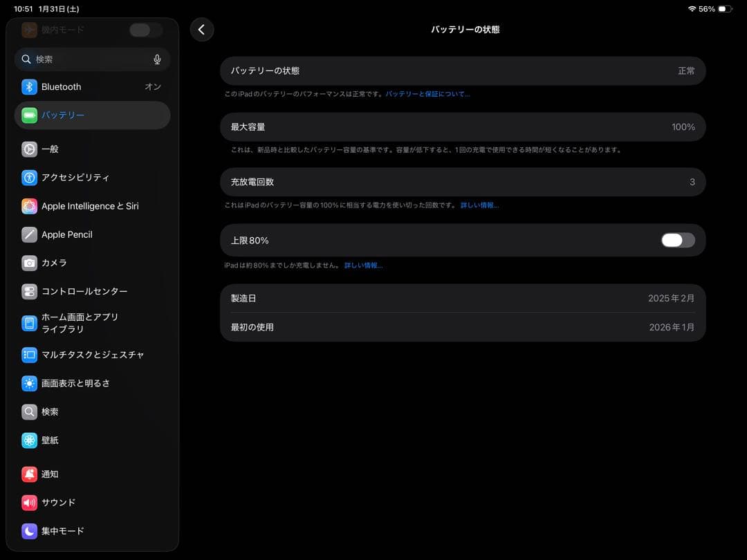Go back with the chevron button
This screenshot has width=747, height=560.
pos(202,30)
